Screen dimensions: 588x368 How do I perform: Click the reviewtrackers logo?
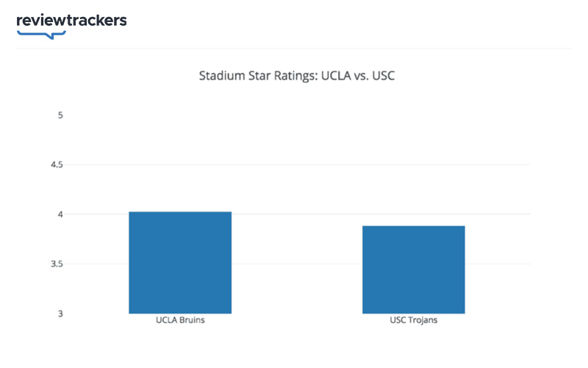[71, 21]
